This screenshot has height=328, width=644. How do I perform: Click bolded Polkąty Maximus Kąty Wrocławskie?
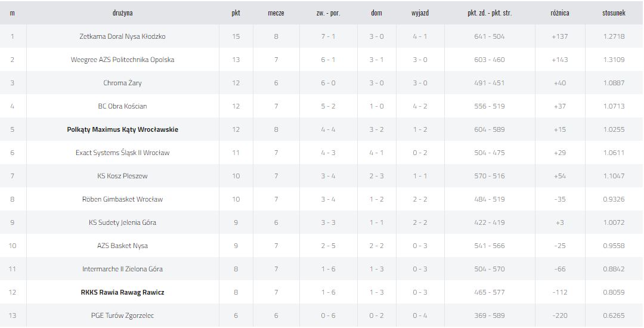[x=122, y=129]
